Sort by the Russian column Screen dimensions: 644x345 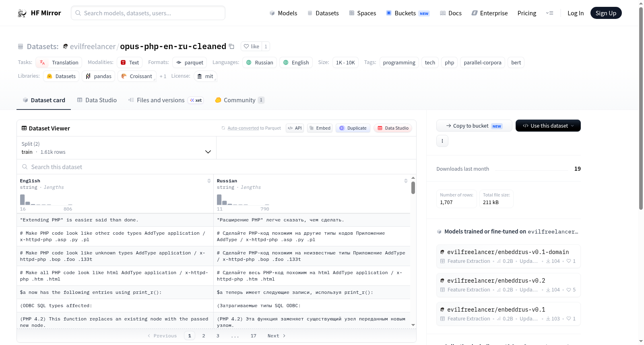pyautogui.click(x=406, y=181)
